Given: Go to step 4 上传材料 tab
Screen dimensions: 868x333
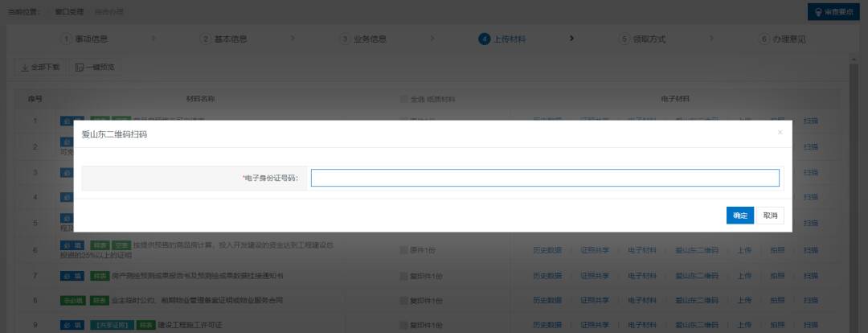Looking at the screenshot, I should (502, 39).
